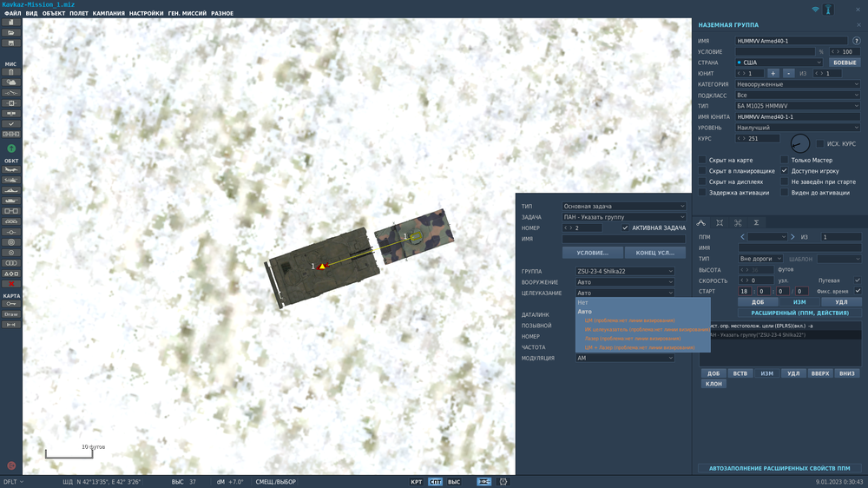The width and height of the screenshot is (868, 488).
Task: Click the КЛОН button below the actions list
Action: pyautogui.click(x=713, y=384)
